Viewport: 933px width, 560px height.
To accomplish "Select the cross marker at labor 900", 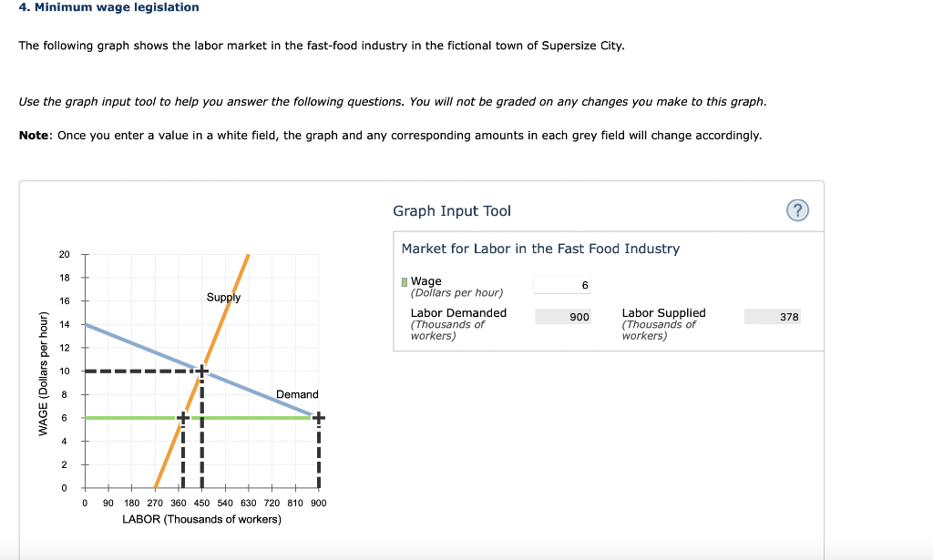I will [x=318, y=417].
